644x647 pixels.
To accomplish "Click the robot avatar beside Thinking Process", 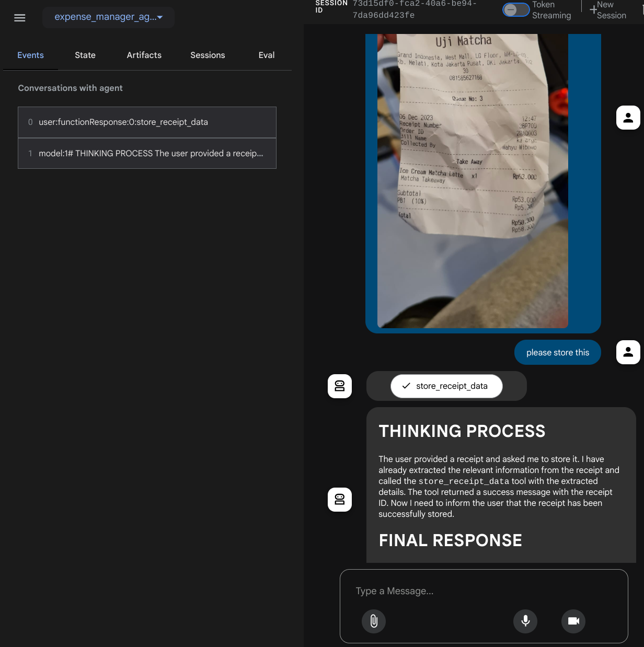I will coord(340,500).
